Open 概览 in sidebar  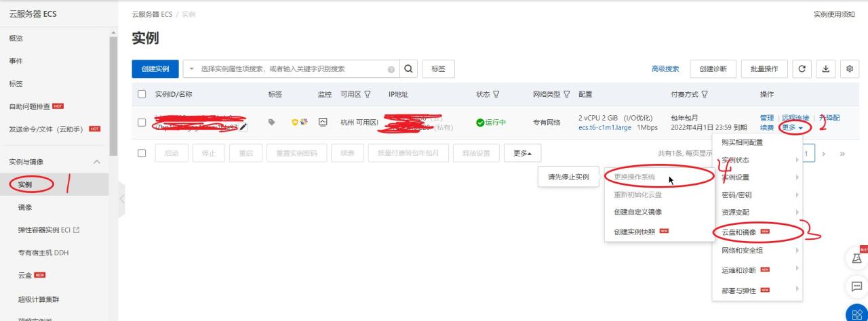coord(16,39)
